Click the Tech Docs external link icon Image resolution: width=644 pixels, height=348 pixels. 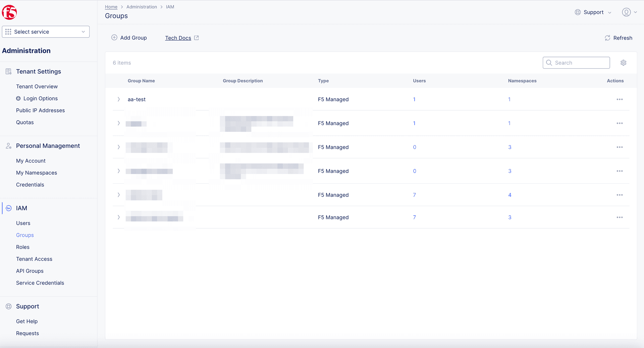197,38
